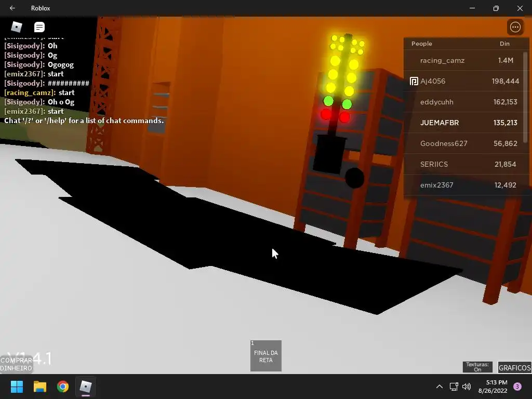532x399 pixels.
Task: Expand hidden system tray icons chevron
Action: pos(440,387)
